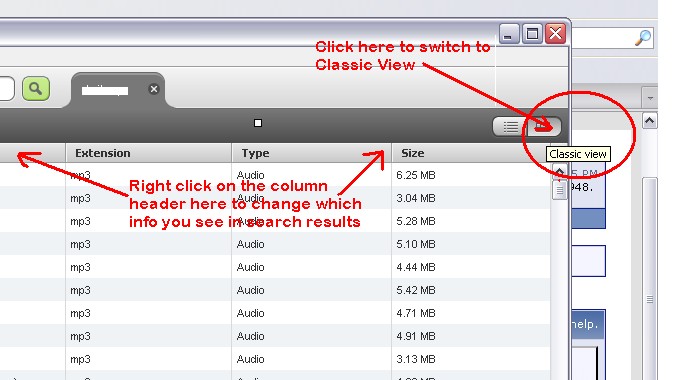Select the search results tab
The image size is (677, 380).
coord(117,90)
